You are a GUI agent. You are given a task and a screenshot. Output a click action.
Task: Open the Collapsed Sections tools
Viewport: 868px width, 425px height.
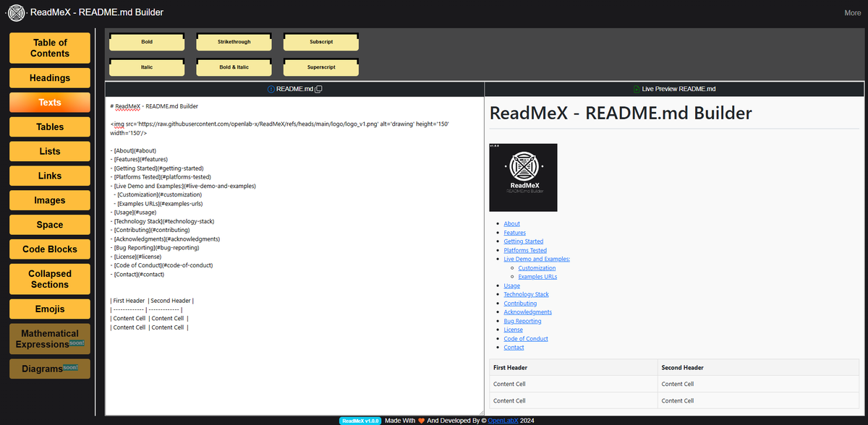tap(49, 279)
